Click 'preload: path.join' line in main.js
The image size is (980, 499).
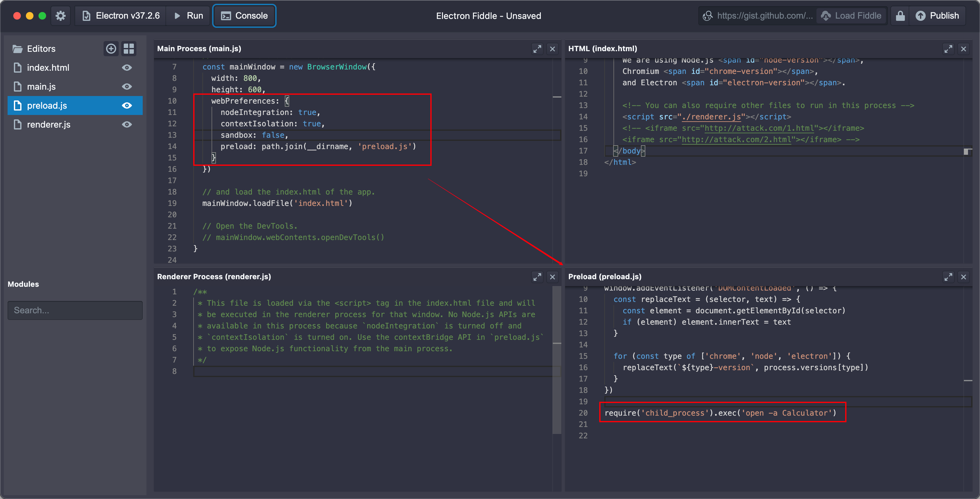point(318,147)
